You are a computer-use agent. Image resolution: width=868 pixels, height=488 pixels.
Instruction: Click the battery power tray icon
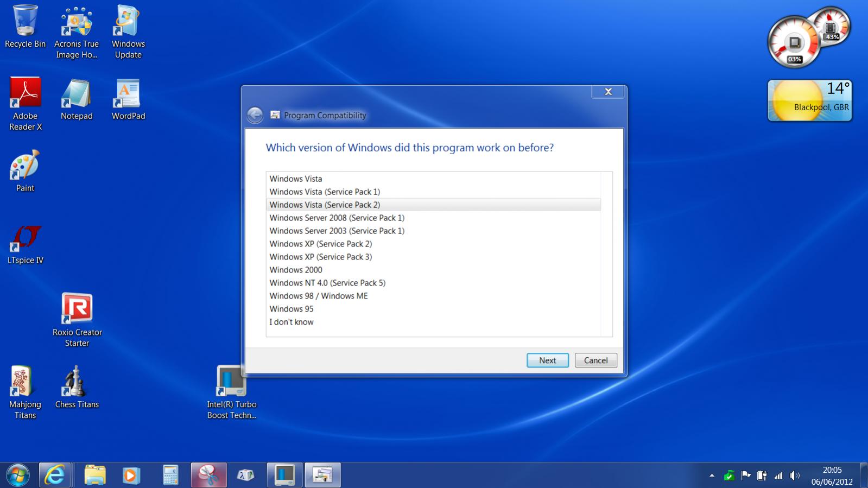click(762, 476)
